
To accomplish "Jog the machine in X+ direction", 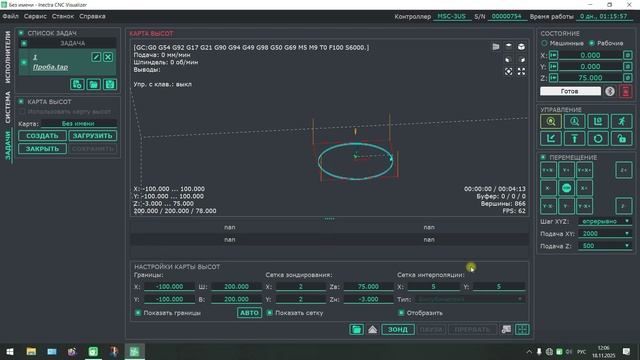I will click(x=584, y=188).
